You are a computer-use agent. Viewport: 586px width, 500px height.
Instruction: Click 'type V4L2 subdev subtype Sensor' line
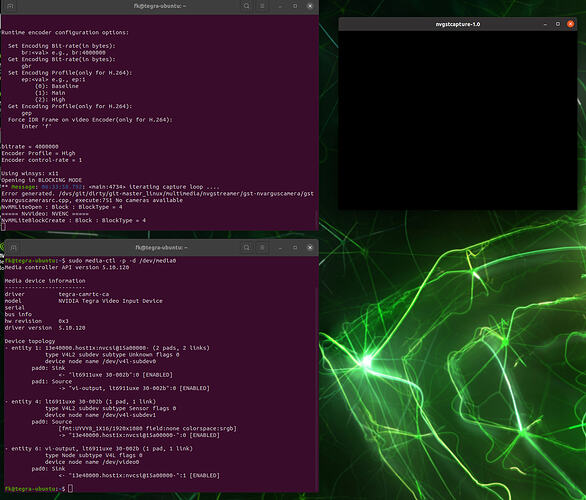click(111, 408)
